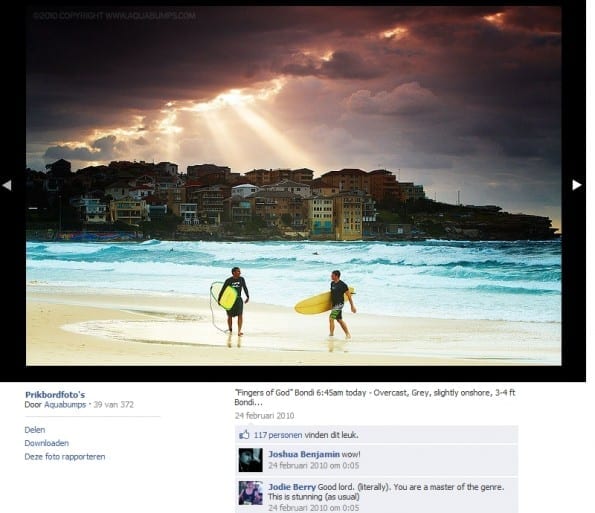Click Delen to share the photo
Screen dimensions: 595x513
pos(35,430)
